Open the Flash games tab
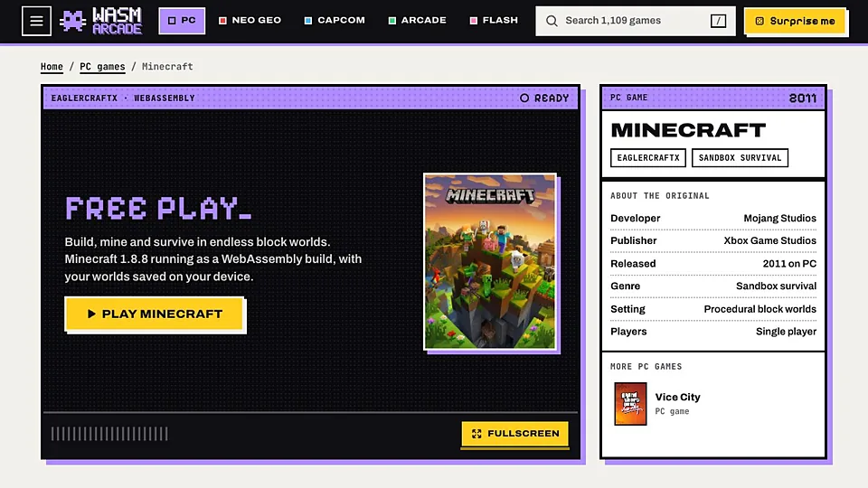The width and height of the screenshot is (868, 488). [x=494, y=21]
